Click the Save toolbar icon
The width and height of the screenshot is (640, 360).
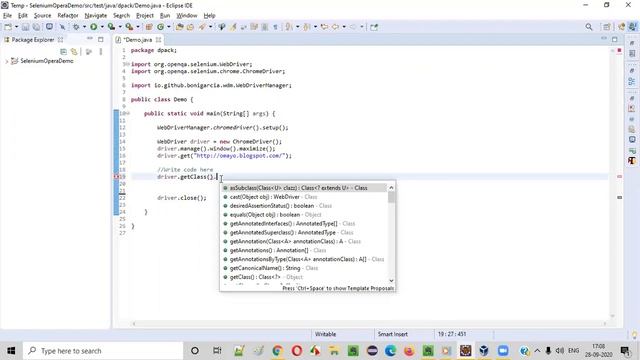point(25,27)
